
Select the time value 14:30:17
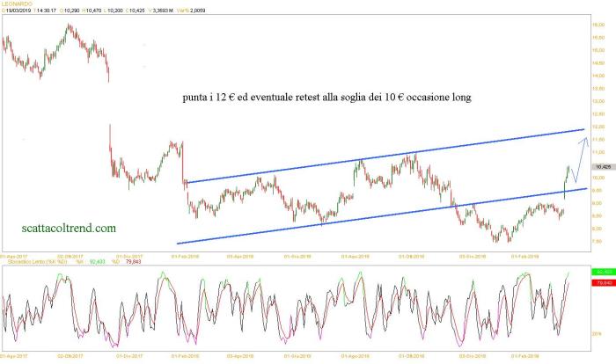pos(47,11)
